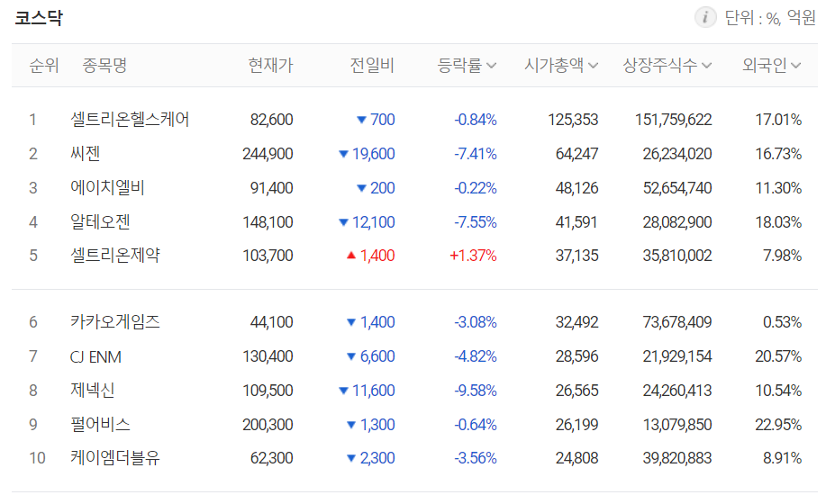The height and width of the screenshot is (504, 835).
Task: Click market cap value 32,492
Action: [x=576, y=322]
